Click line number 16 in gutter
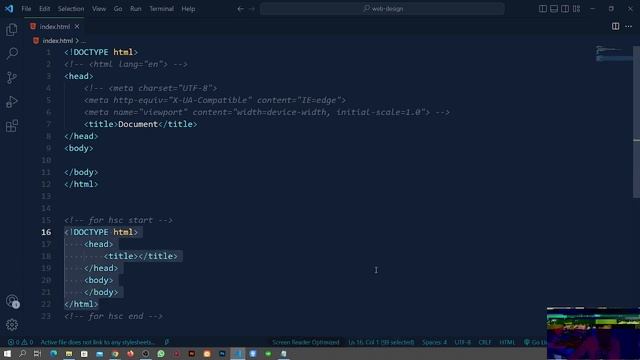640x360 pixels. 46,232
